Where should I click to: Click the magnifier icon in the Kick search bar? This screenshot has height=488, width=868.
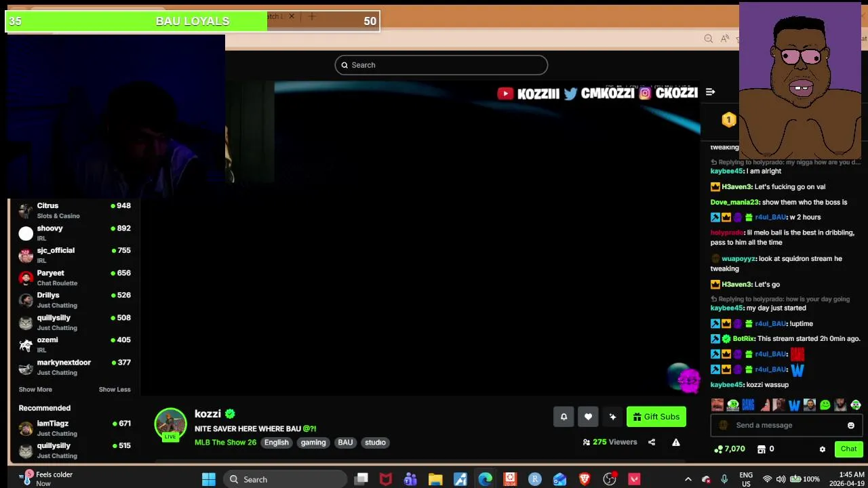click(344, 65)
